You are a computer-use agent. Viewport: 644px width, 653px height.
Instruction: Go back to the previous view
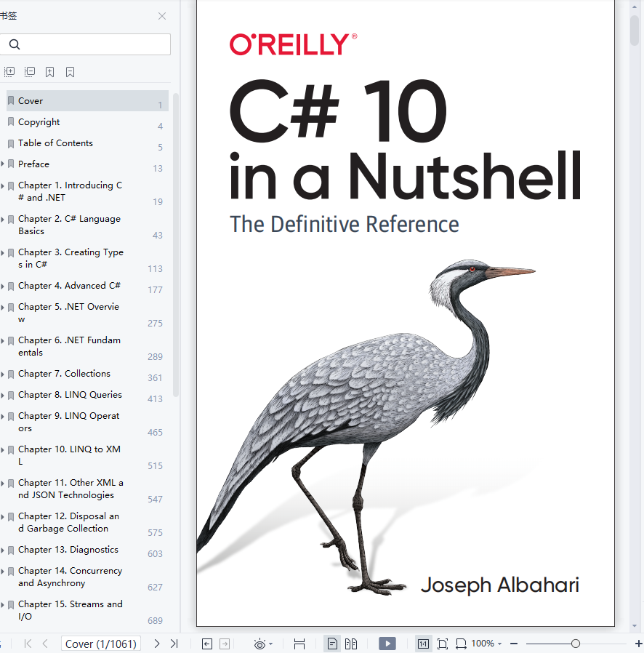point(207,644)
